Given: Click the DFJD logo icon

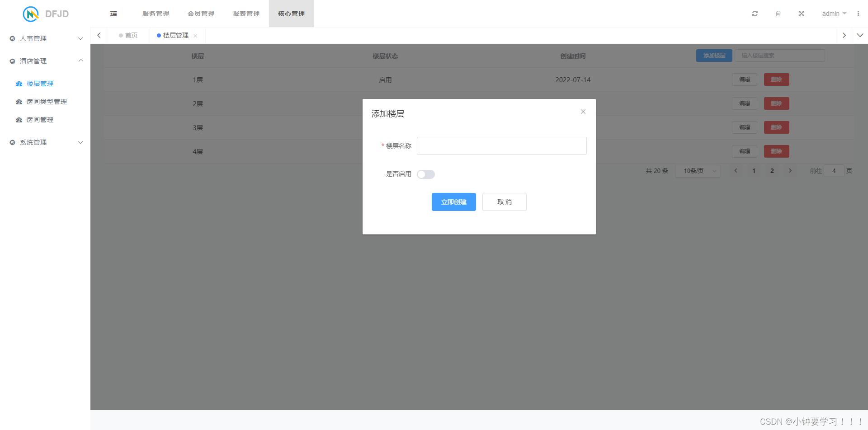Looking at the screenshot, I should click(x=31, y=14).
